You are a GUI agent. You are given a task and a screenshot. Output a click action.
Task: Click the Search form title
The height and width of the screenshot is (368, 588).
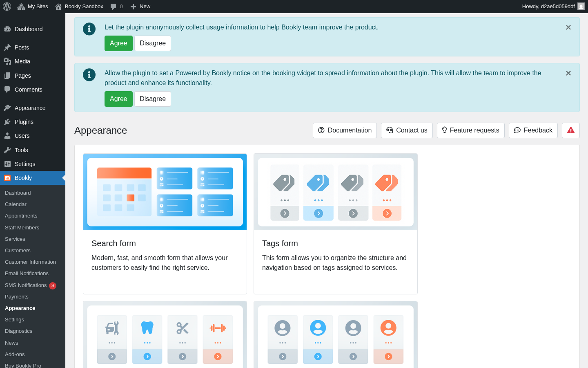tap(114, 243)
